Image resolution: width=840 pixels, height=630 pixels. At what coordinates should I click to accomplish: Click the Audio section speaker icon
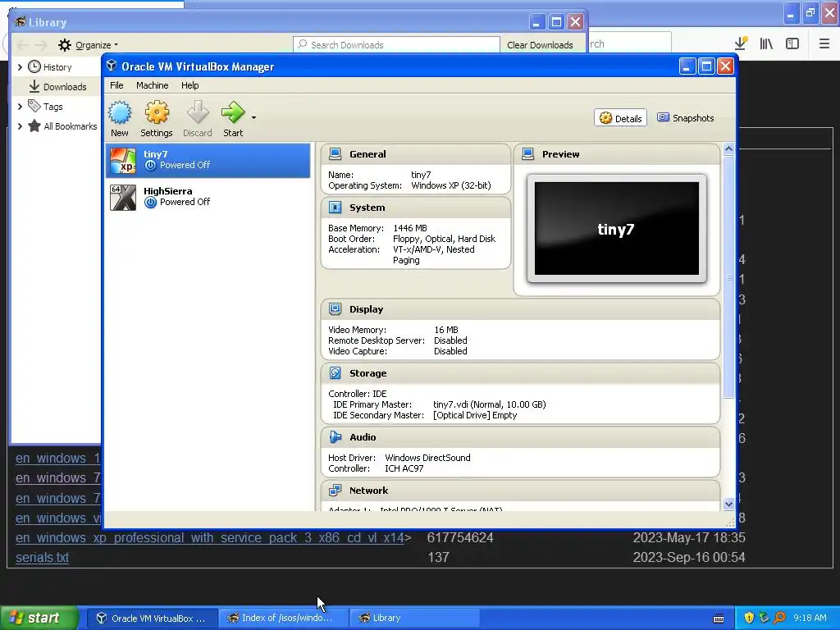(x=336, y=437)
